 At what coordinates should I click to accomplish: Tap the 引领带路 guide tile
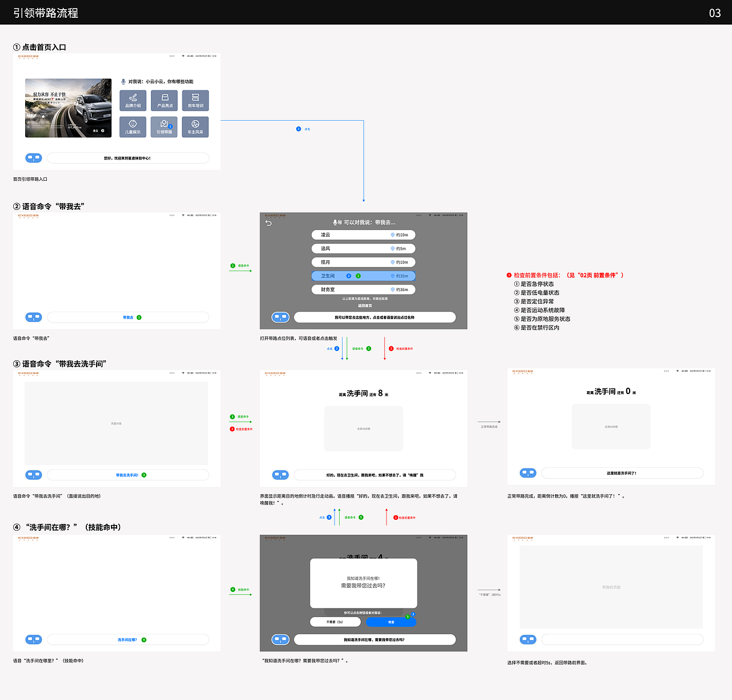[x=165, y=127]
